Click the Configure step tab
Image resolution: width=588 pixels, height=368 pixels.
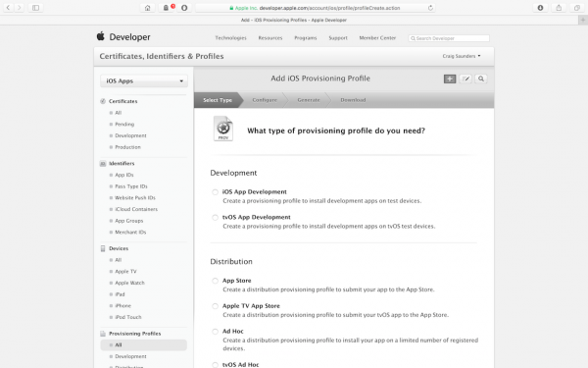click(265, 100)
